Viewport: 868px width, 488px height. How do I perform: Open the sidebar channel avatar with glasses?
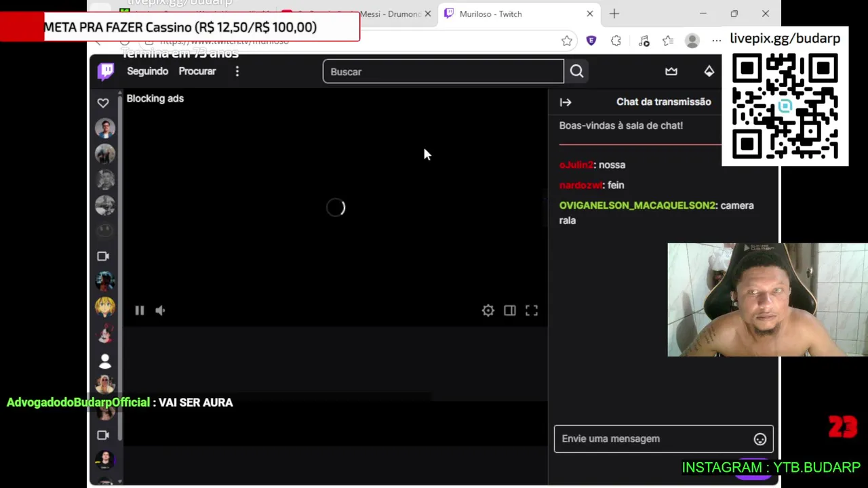[105, 128]
